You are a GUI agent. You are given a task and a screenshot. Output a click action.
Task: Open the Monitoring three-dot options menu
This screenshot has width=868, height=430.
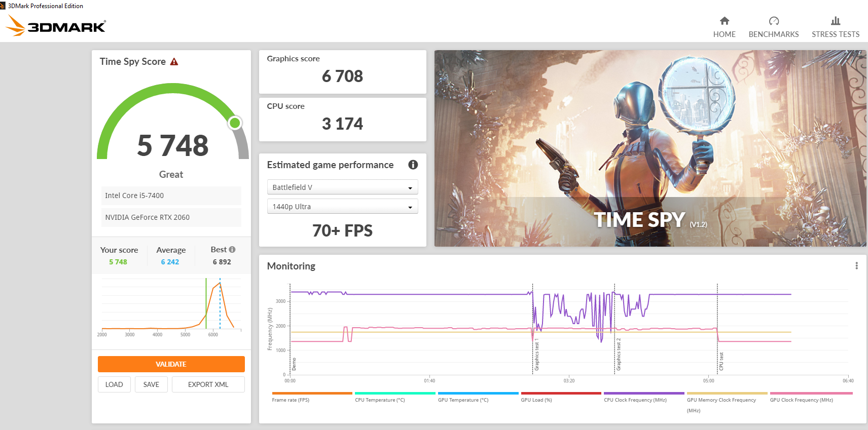[856, 266]
